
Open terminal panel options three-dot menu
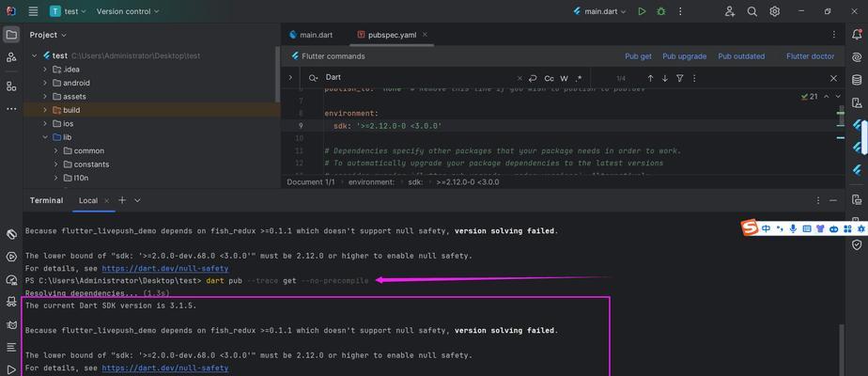(x=817, y=200)
